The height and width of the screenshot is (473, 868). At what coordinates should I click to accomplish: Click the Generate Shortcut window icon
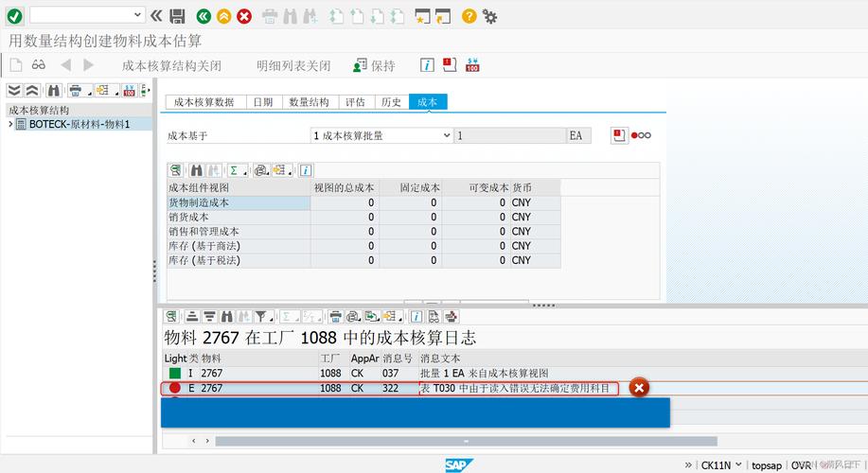pos(443,17)
